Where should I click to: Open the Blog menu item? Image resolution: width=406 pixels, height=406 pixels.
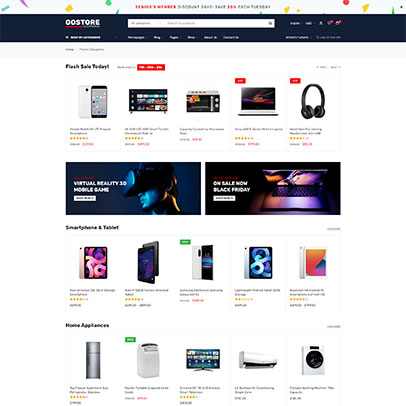[x=158, y=37]
